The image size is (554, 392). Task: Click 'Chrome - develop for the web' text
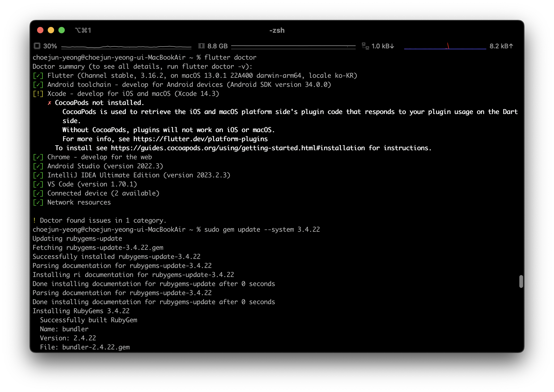pyautogui.click(x=100, y=157)
